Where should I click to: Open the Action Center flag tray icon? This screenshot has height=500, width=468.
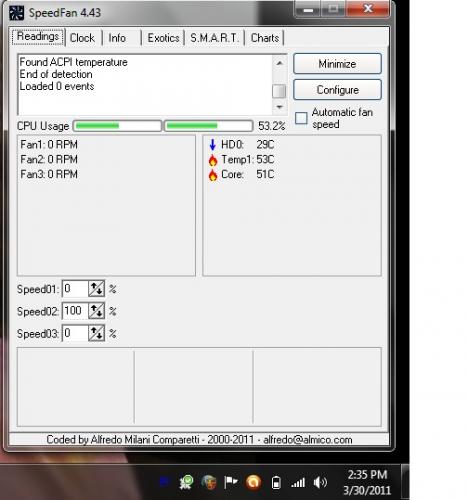231,482
